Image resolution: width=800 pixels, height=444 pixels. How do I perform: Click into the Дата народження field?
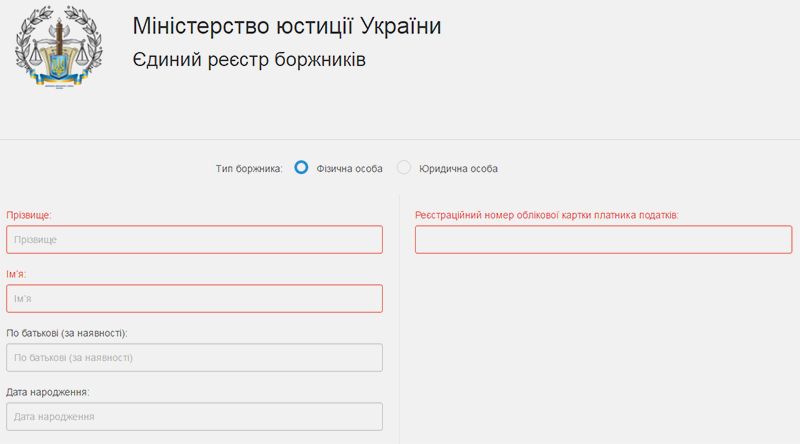tap(194, 416)
